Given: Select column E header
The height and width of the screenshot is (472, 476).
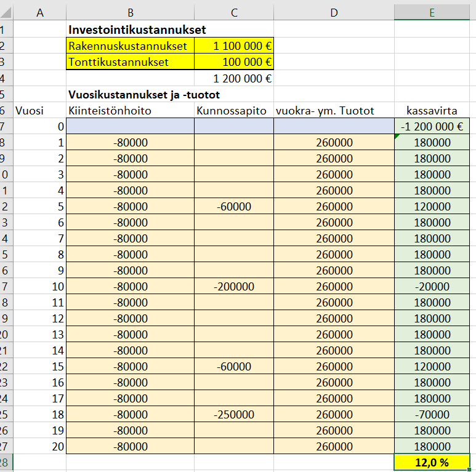Looking at the screenshot, I should click(432, 13).
